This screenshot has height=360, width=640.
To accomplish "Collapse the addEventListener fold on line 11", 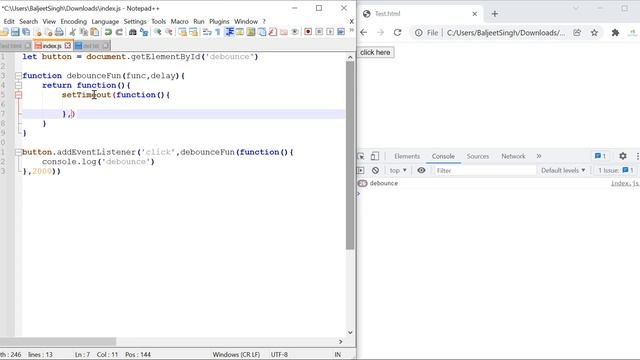I will [18, 152].
